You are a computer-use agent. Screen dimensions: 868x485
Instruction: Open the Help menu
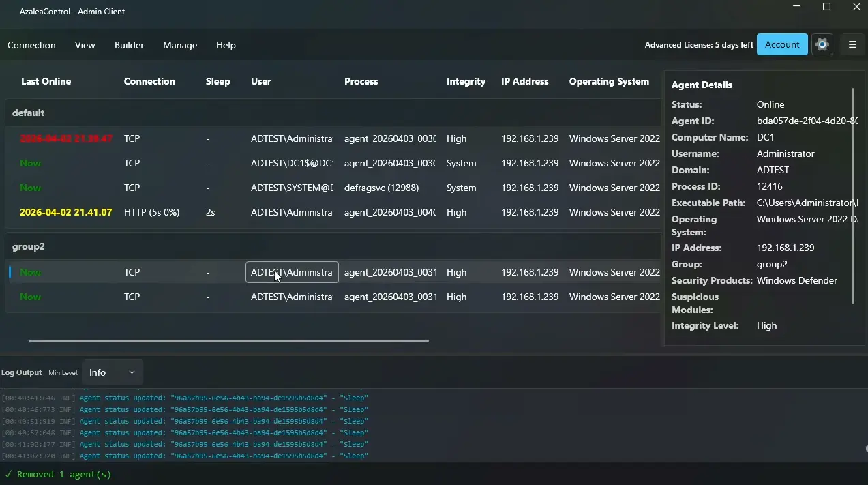click(226, 45)
